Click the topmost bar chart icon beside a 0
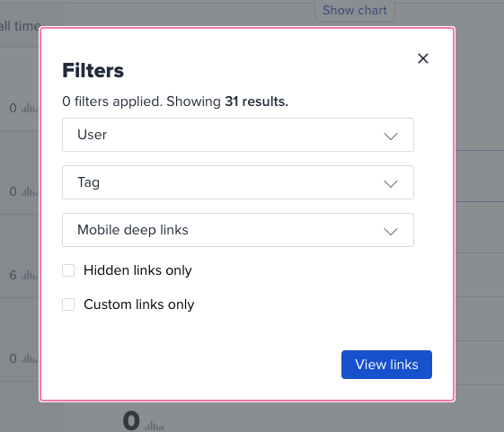Viewport: 504px width, 432px height. [30, 108]
